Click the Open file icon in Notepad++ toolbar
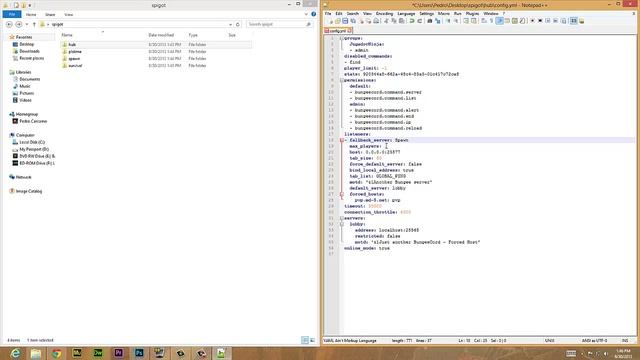This screenshot has width=640, height=360. [x=338, y=21]
